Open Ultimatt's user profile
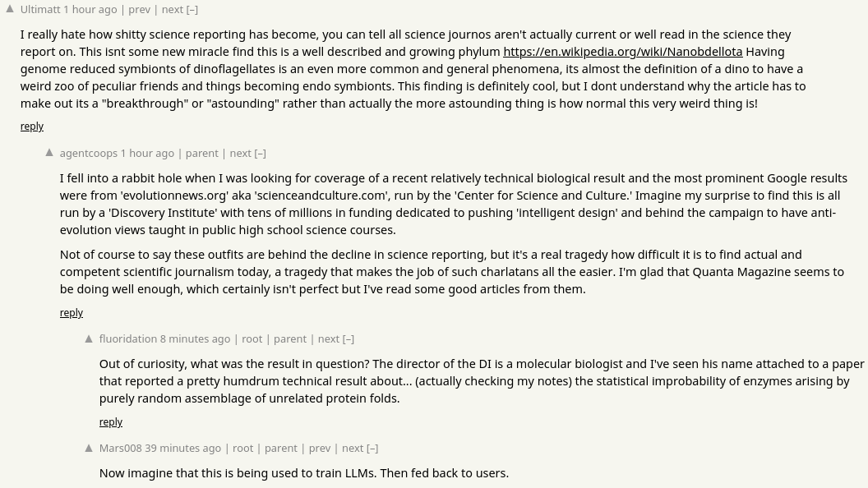The height and width of the screenshot is (488, 868). tap(40, 9)
